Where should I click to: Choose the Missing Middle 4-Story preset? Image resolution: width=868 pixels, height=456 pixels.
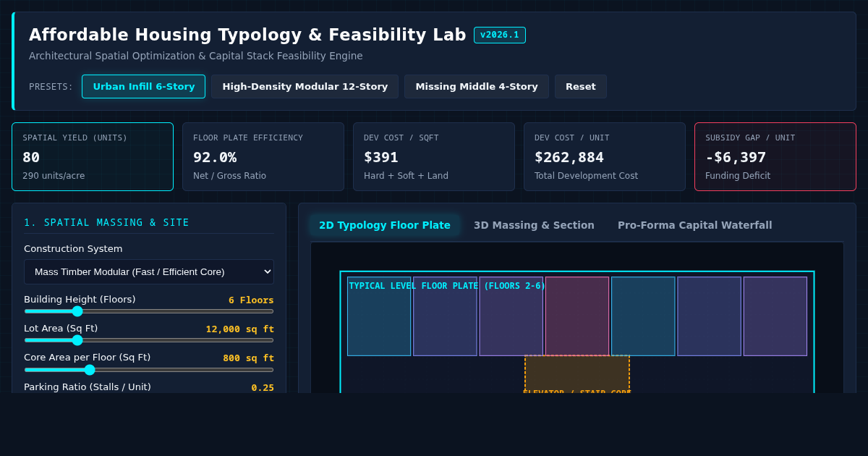[477, 87]
